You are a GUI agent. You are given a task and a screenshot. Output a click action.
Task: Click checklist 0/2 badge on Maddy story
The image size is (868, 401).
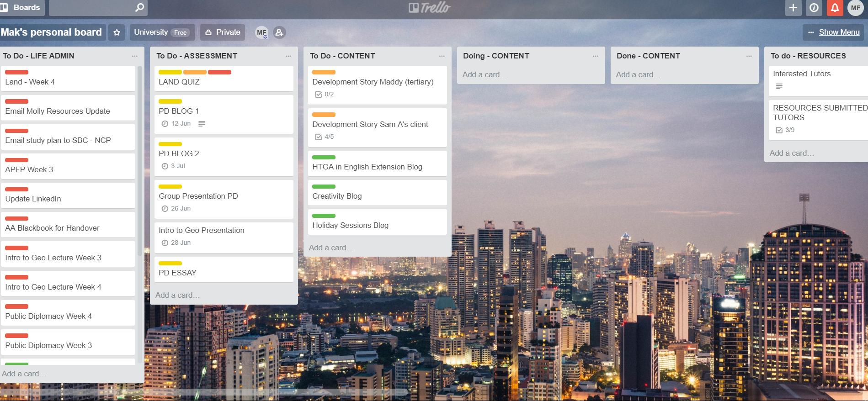pyautogui.click(x=325, y=95)
